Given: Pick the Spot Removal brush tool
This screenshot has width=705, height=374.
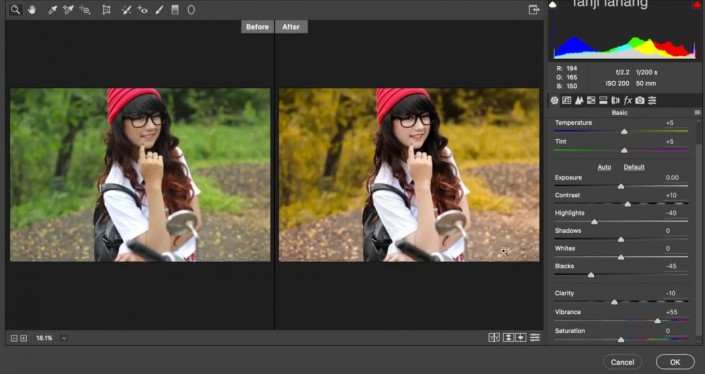Looking at the screenshot, I should pyautogui.click(x=126, y=9).
